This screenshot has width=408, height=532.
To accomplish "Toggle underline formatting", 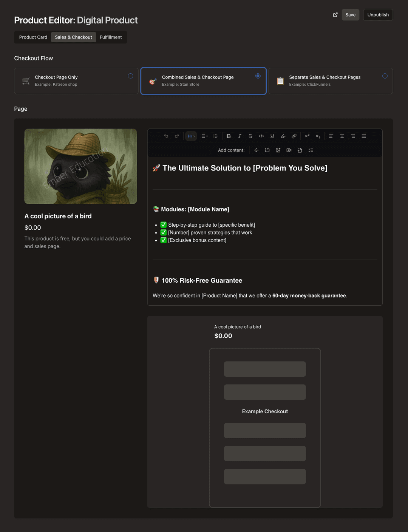I will (272, 136).
